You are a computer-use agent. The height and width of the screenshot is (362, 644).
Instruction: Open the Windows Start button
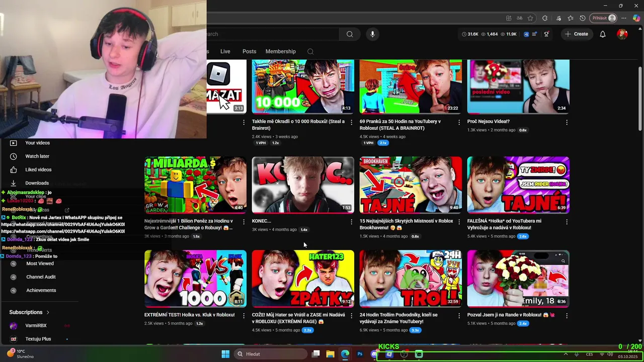coord(225,354)
